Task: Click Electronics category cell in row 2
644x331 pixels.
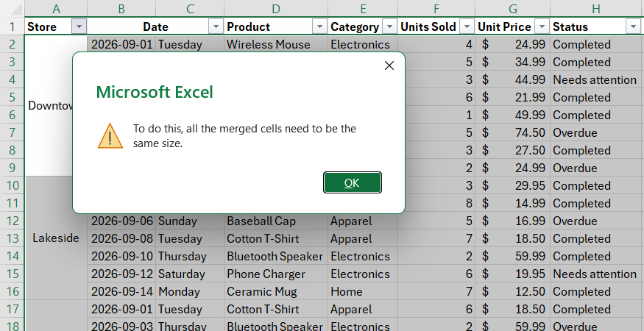Action: point(363,44)
